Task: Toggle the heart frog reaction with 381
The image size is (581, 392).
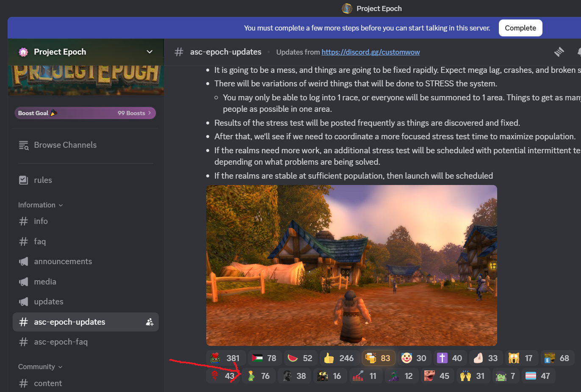Action: pyautogui.click(x=226, y=358)
